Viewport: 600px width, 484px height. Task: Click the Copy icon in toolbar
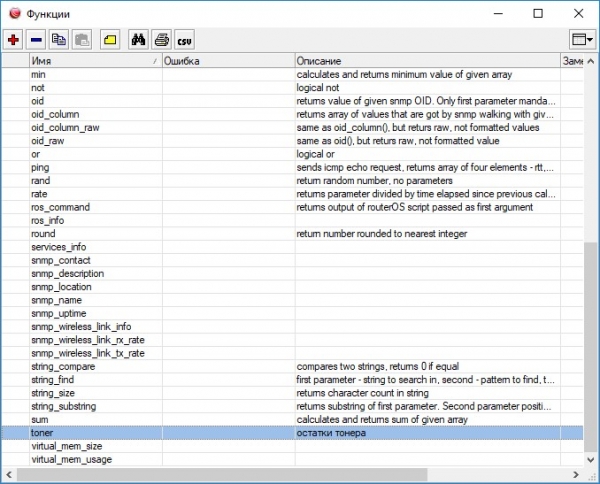(x=59, y=40)
